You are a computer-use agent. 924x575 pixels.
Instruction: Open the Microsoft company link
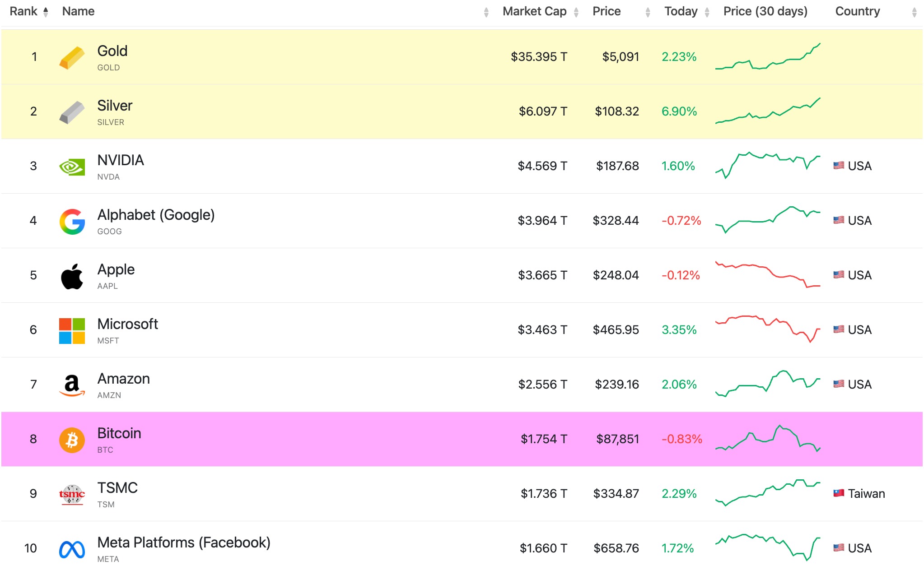coord(128,324)
